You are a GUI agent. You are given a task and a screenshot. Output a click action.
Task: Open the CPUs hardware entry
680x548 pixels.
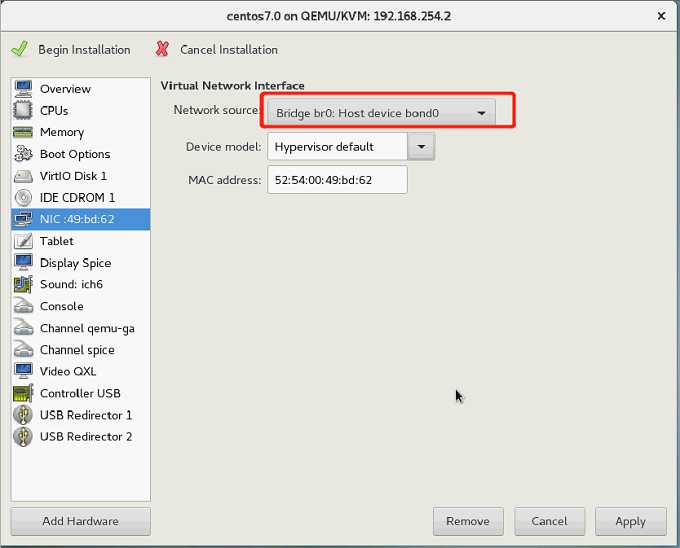(81, 110)
